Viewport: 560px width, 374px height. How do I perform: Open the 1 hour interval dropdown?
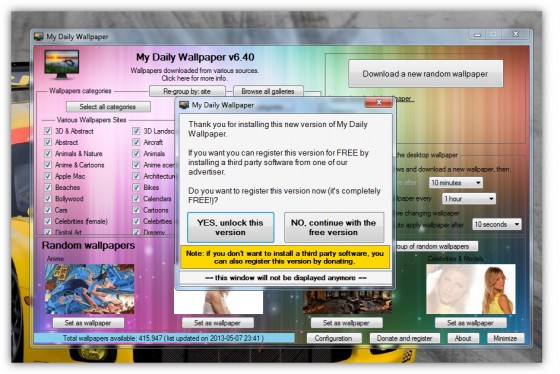tap(469, 199)
